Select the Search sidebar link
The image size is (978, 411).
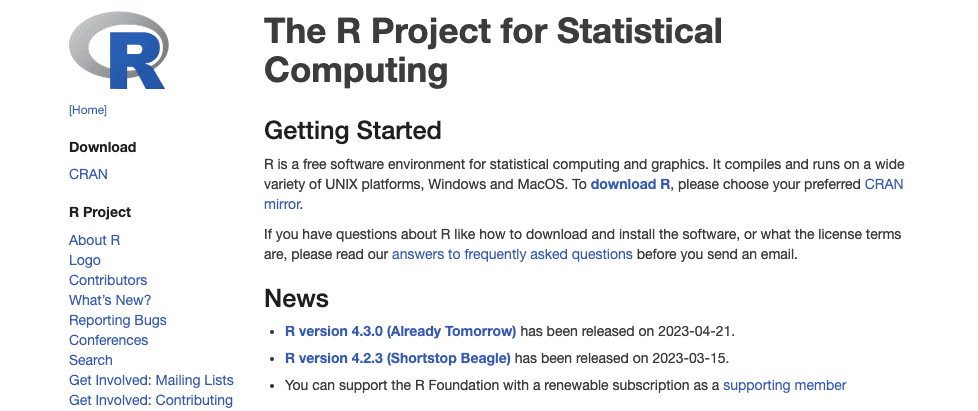point(90,360)
